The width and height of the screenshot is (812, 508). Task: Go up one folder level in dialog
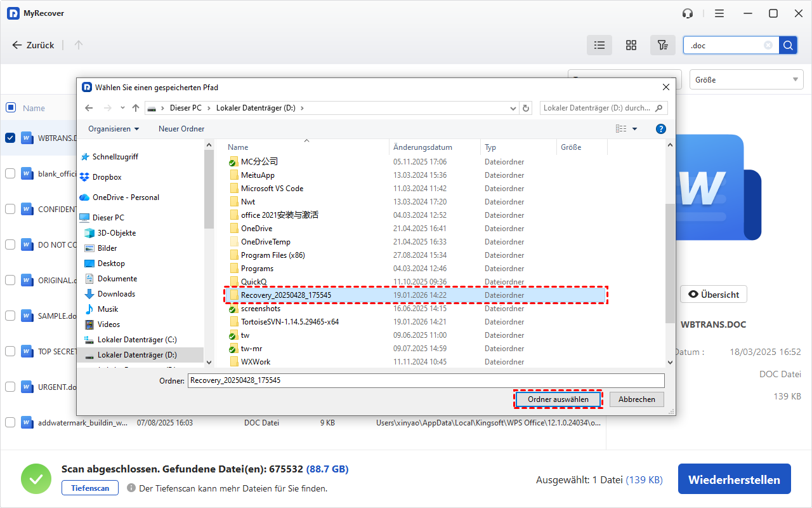(136, 109)
